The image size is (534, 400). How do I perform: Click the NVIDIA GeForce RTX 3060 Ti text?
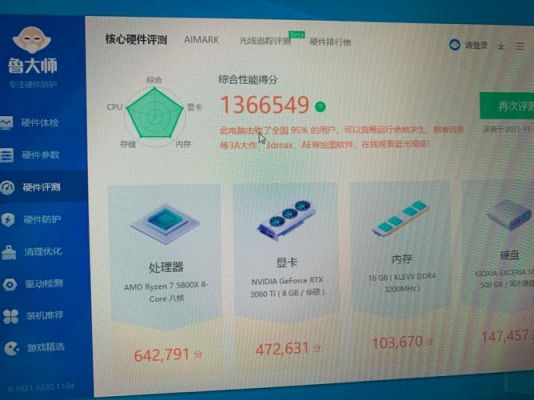point(287,287)
